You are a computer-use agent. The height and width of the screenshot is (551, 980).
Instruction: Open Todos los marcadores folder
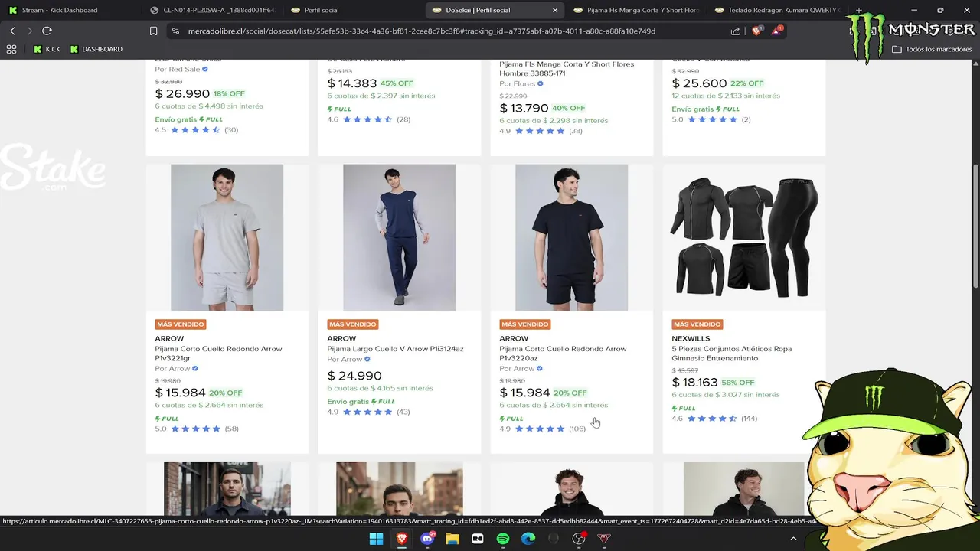click(x=932, y=49)
